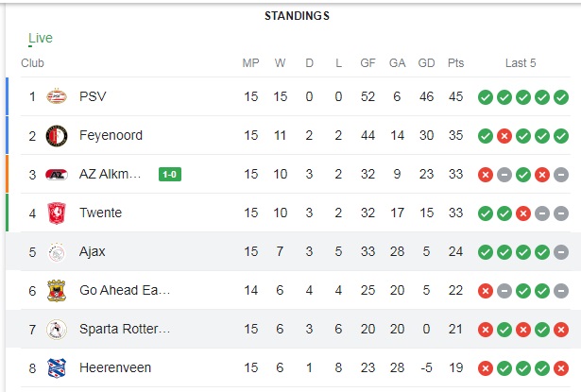Viewport: 581px width, 392px height.
Task: Open the AZ Alkmaar logo
Action: point(57,174)
